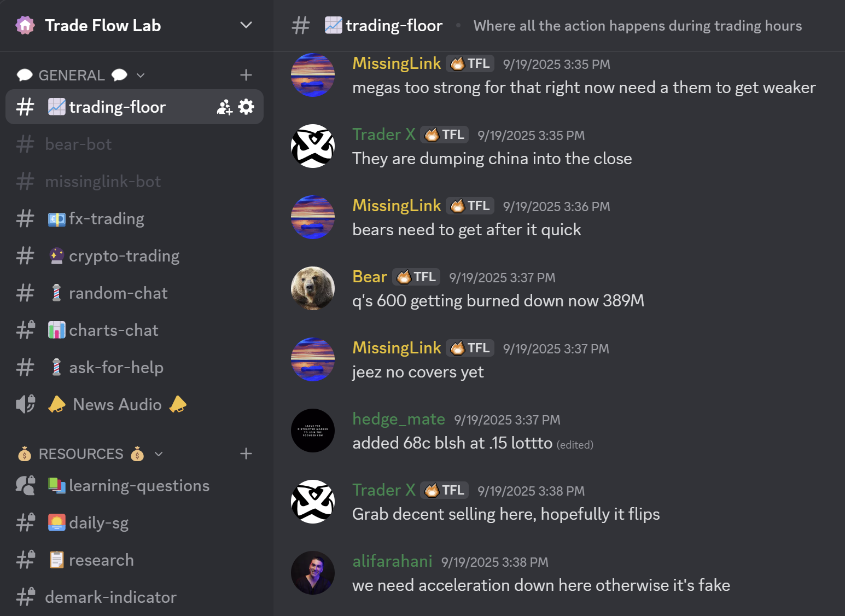Click Trader X's avatar at 3:38 PM
845x616 pixels.
pos(313,502)
